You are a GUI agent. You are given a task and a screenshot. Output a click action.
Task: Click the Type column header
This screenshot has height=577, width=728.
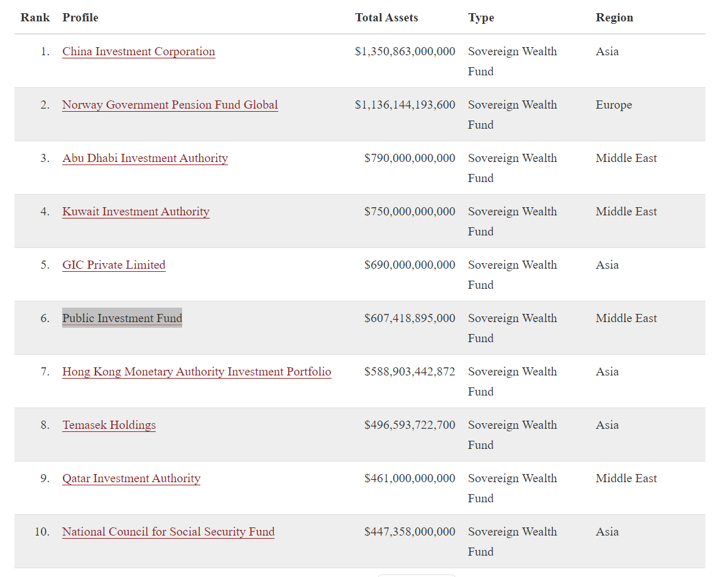click(481, 18)
